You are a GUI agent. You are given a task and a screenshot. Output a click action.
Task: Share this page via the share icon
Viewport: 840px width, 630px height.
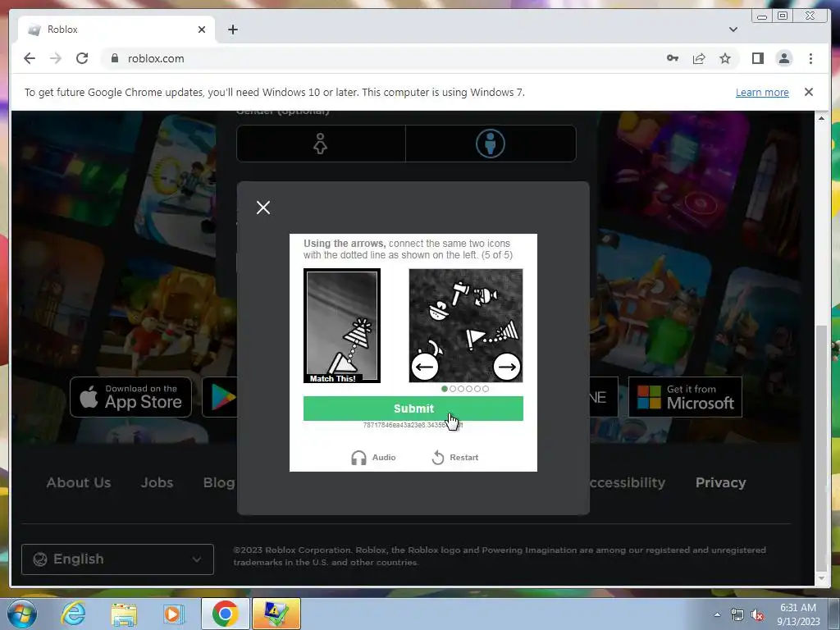click(699, 58)
